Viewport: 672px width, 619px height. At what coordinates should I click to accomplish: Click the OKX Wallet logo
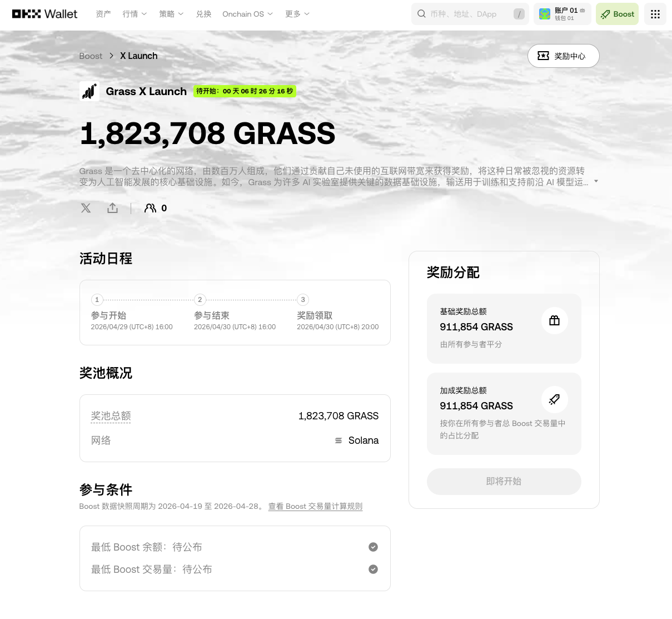pos(44,14)
